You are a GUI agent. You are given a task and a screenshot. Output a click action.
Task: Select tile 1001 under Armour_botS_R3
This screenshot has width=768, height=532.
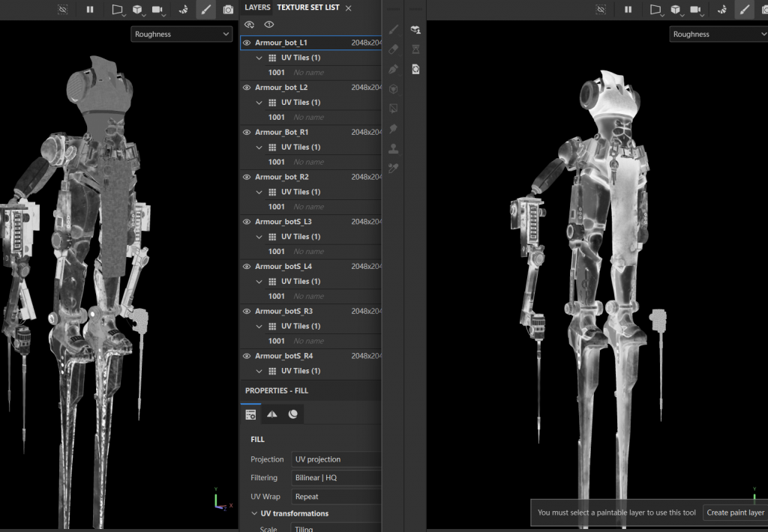coord(277,341)
